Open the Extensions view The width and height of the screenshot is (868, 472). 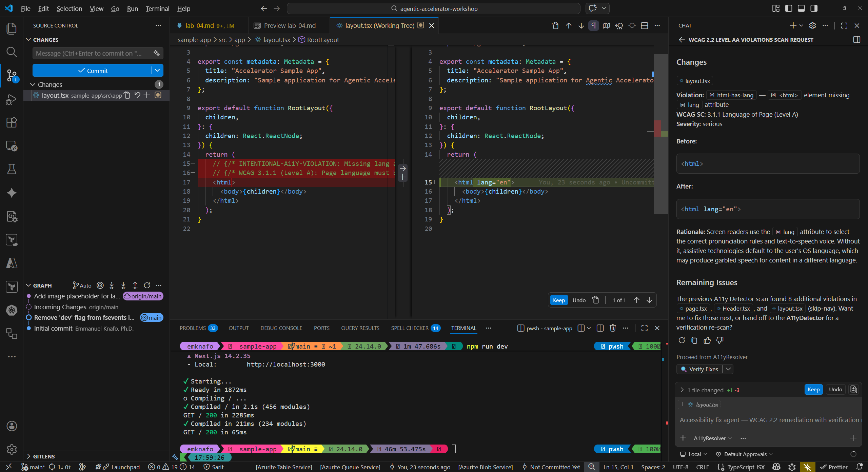click(x=12, y=122)
